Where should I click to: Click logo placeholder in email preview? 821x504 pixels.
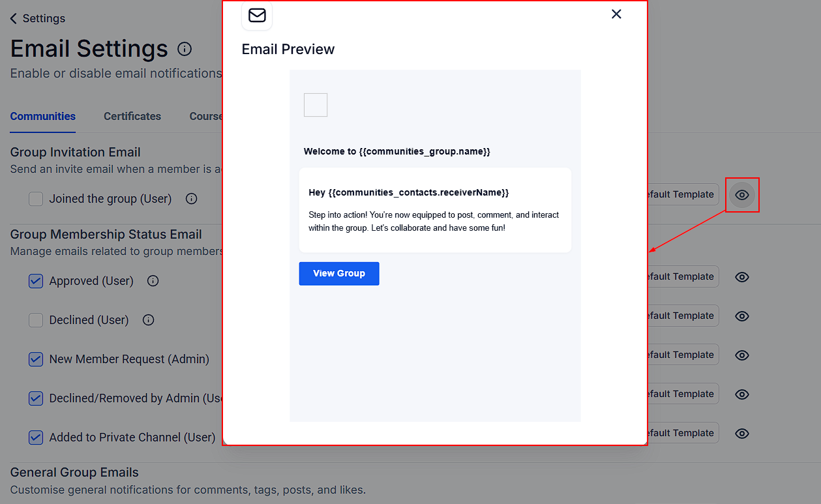tap(316, 105)
